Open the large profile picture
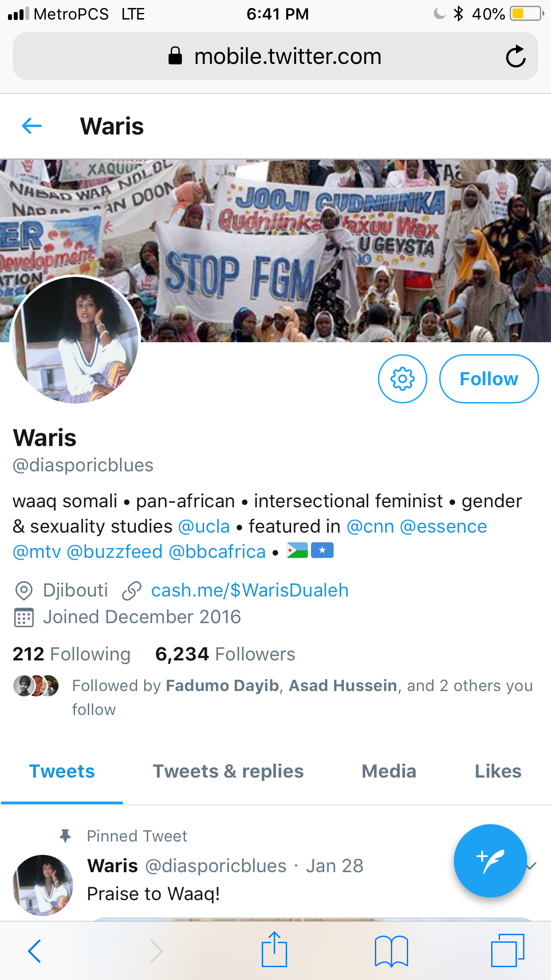 (x=75, y=340)
